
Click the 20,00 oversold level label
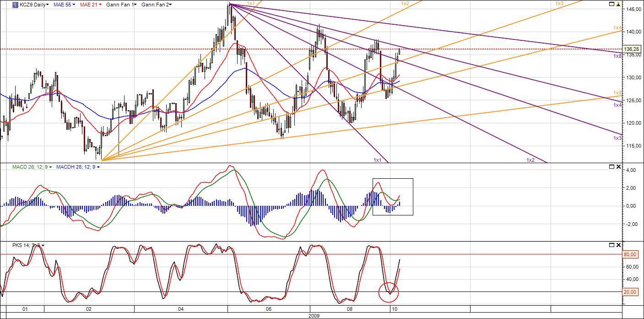coord(631,292)
